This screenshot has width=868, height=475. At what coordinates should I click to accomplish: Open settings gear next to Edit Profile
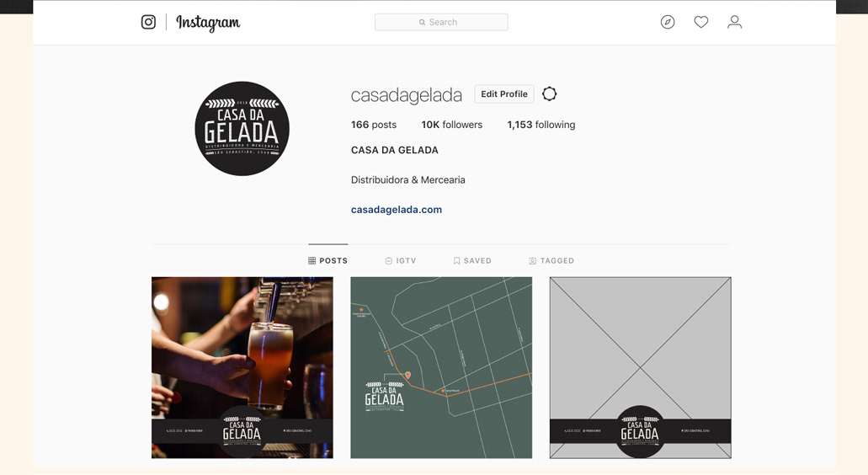(x=549, y=94)
